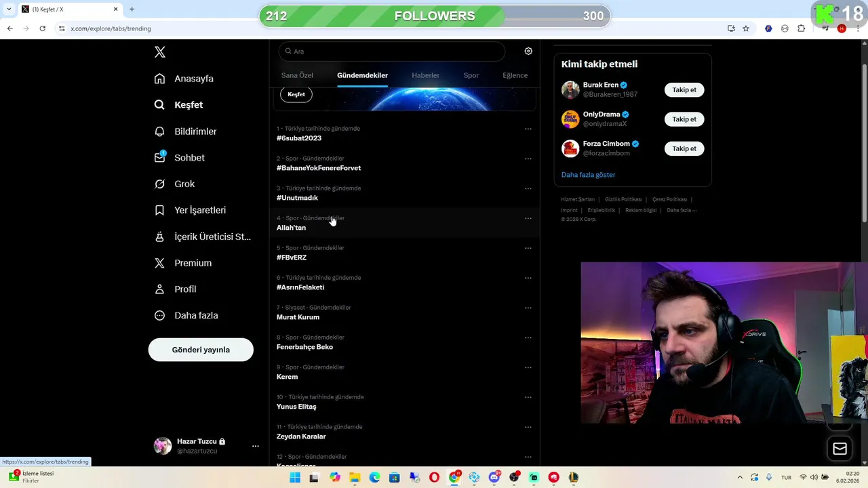868x488 pixels.
Task: Open Sohbet envelope icon with badge
Action: click(159, 157)
